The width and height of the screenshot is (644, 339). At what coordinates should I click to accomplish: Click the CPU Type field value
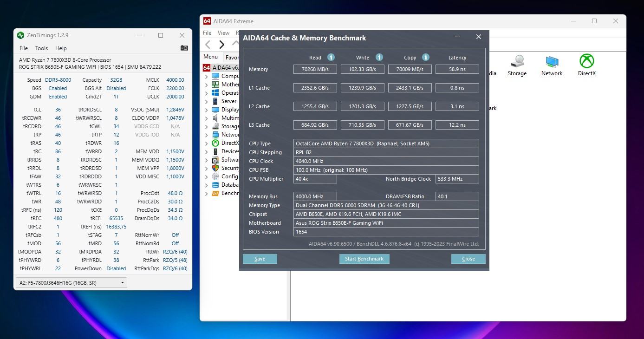386,143
